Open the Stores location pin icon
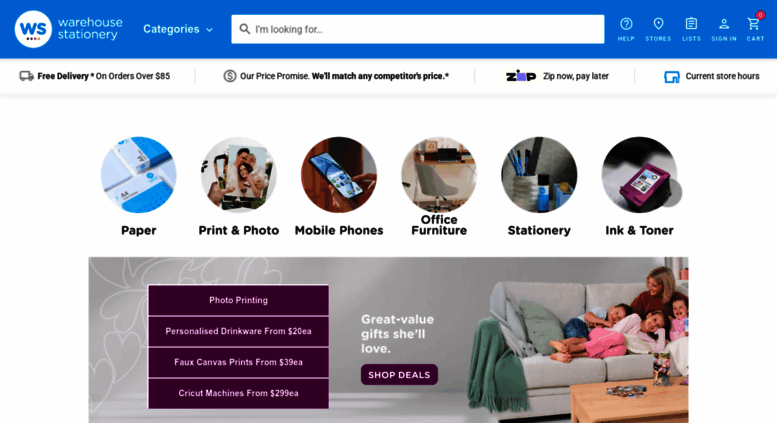This screenshot has height=423, width=777. [x=658, y=24]
